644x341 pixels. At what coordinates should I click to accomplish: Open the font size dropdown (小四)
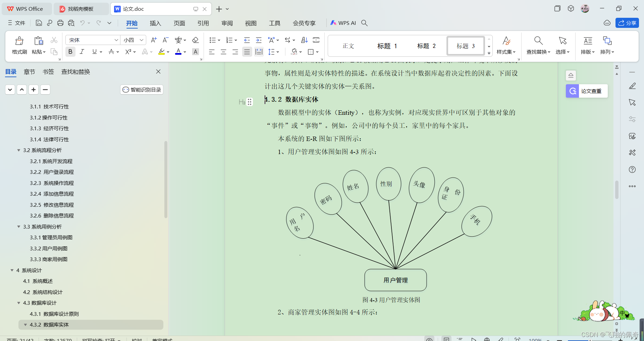tap(142, 40)
